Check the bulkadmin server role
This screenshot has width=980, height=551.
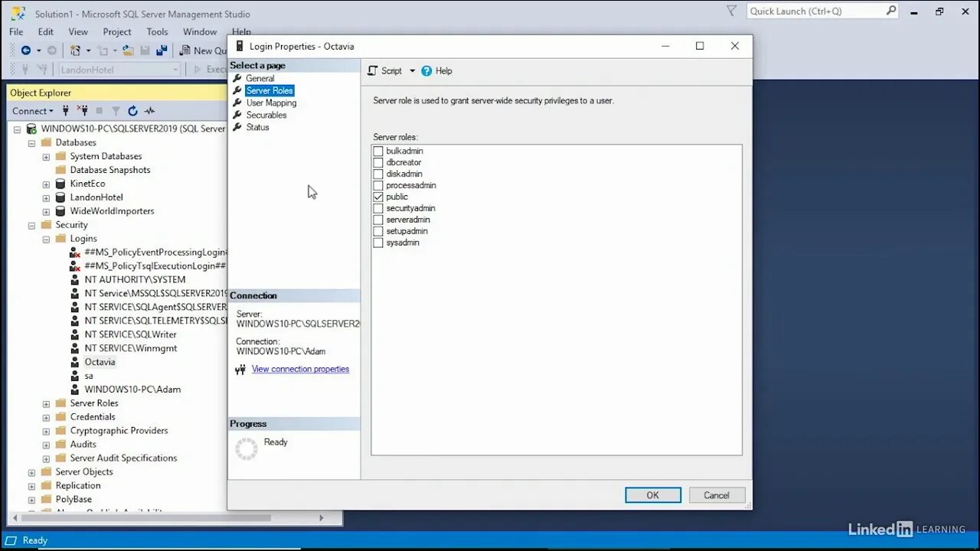[378, 151]
